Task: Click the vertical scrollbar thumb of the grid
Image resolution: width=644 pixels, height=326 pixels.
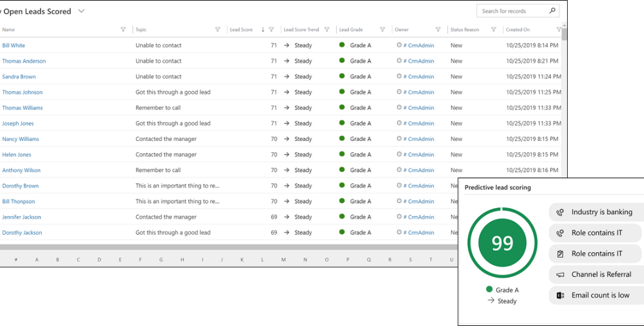Action: [x=565, y=34]
